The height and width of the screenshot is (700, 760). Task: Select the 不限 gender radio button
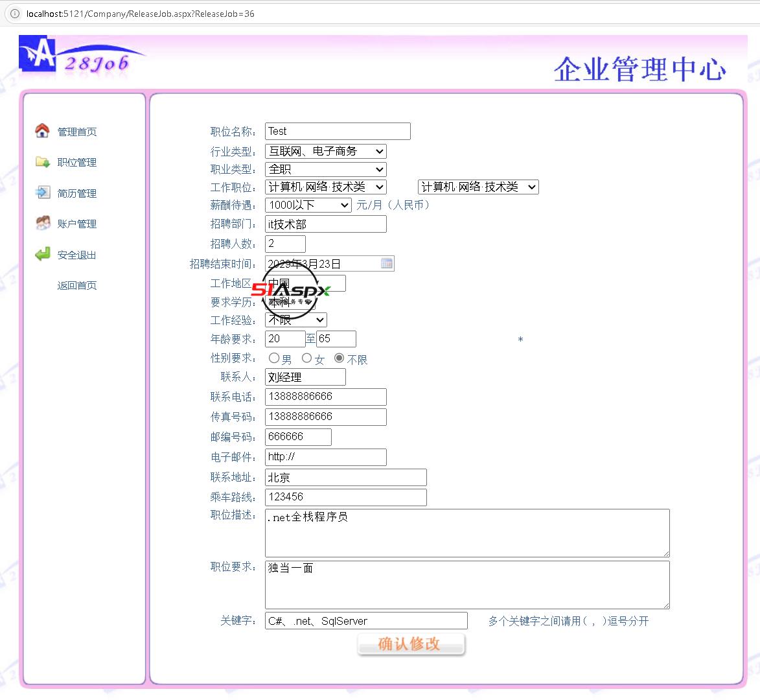[x=340, y=358]
